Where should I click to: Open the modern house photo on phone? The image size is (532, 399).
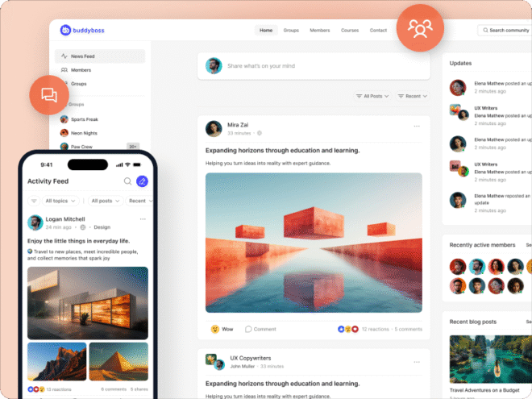88,303
